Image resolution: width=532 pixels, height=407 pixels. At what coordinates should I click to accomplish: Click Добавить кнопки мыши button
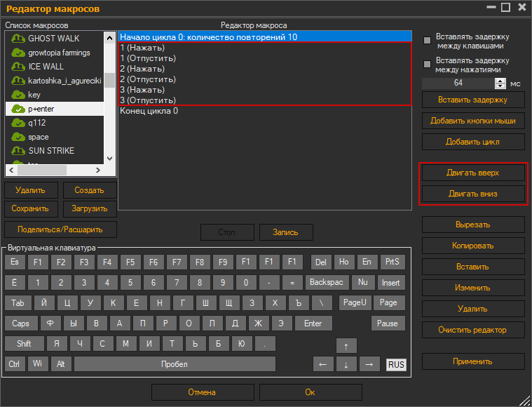coord(473,121)
